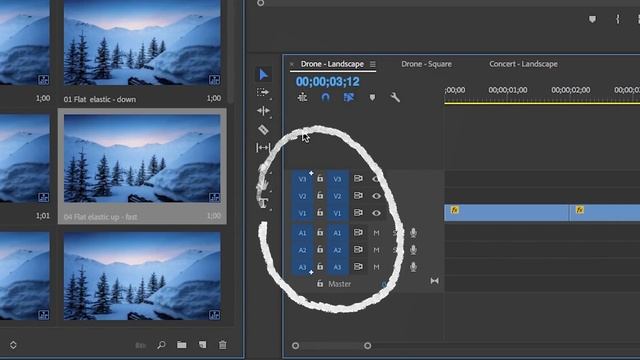Image resolution: width=640 pixels, height=360 pixels.
Task: Toggle V1 track targeting
Action: pyautogui.click(x=337, y=213)
